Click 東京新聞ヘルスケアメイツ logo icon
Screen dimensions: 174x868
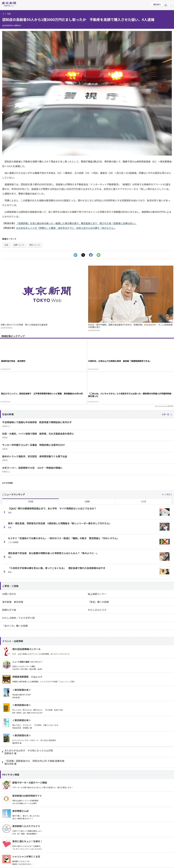point(6,829)
